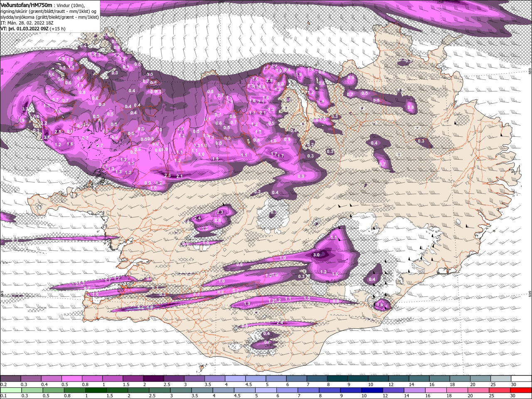Screen dimensions: 532x399
Task: Click the '0.1' label on the bottom legend row
Action: 4,396
